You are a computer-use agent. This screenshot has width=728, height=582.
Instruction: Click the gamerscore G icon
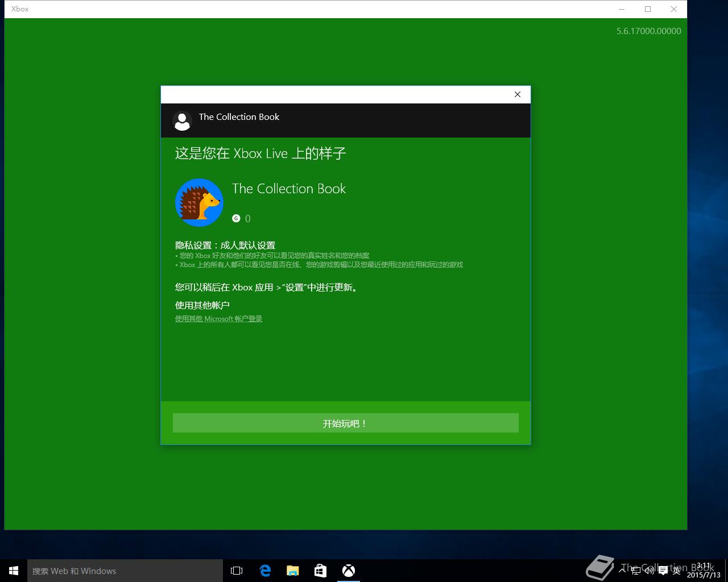(236, 218)
